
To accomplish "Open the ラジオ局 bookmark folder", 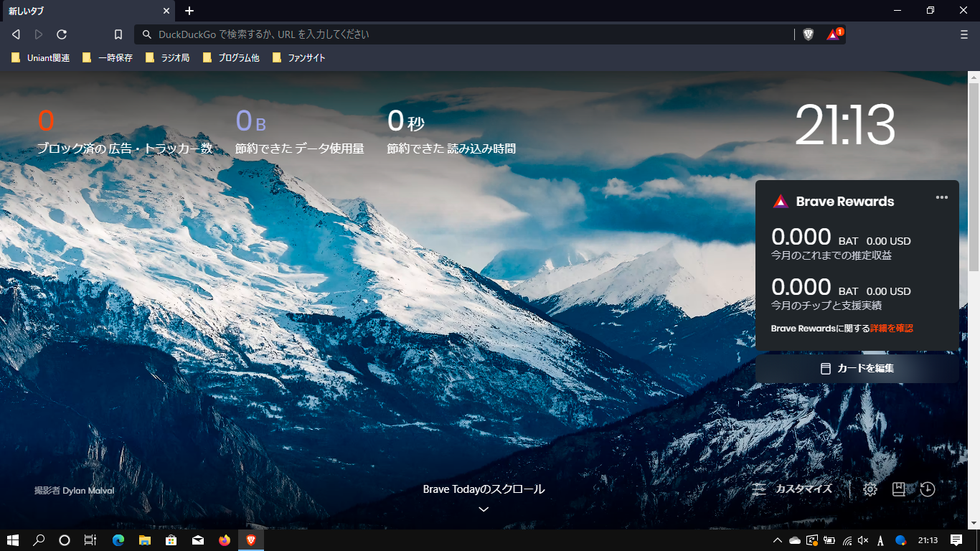I will 167,58.
